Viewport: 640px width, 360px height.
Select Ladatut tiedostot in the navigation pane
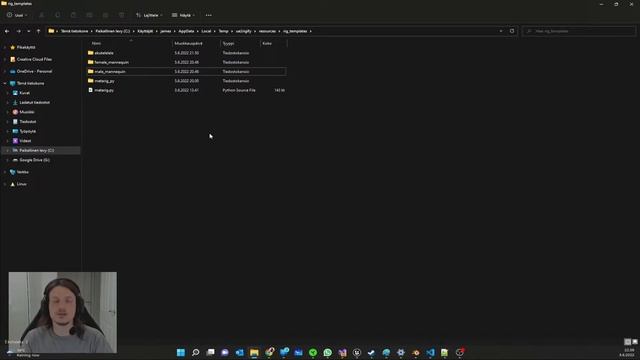[34, 102]
